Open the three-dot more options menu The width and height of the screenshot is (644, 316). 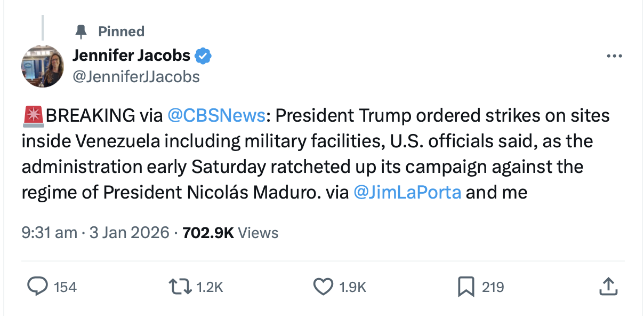614,56
